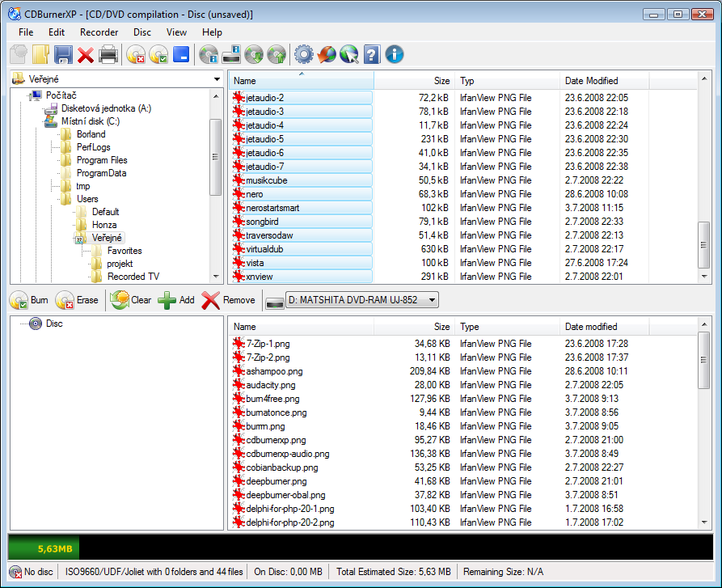Click the question mark Help icon

372,54
